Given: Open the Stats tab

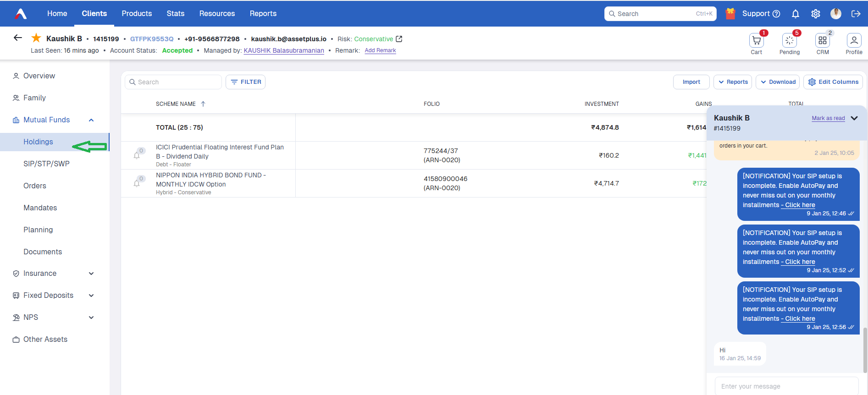Looking at the screenshot, I should 176,14.
